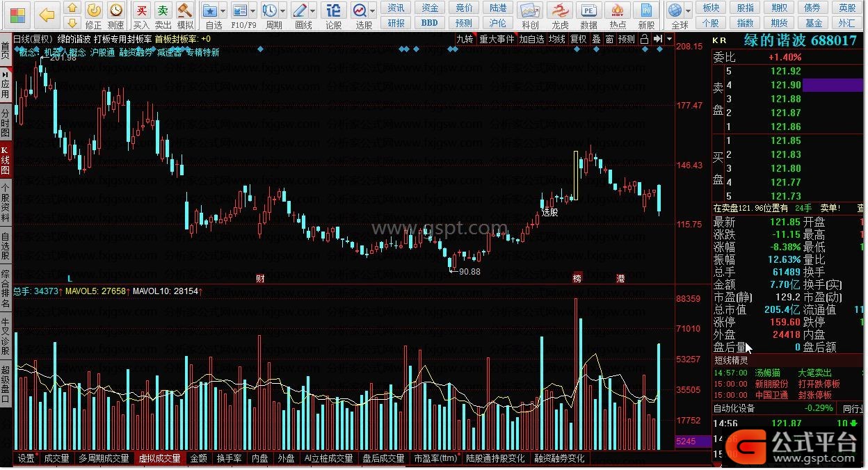The width and height of the screenshot is (868, 470).
Task: Toggle 重大事件 major events display
Action: 497,39
